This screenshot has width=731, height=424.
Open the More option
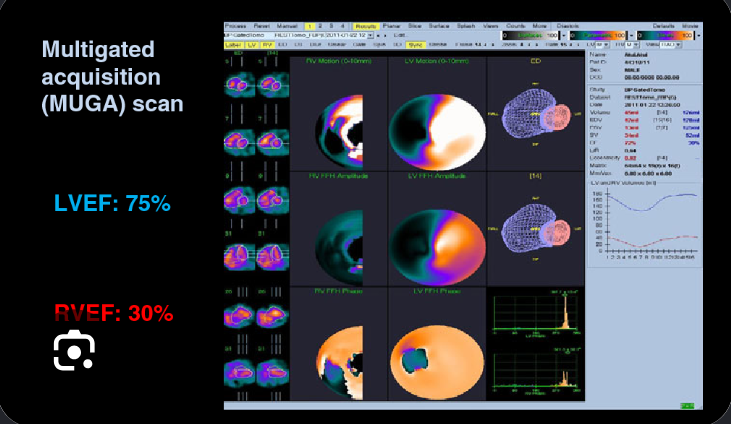(539, 26)
